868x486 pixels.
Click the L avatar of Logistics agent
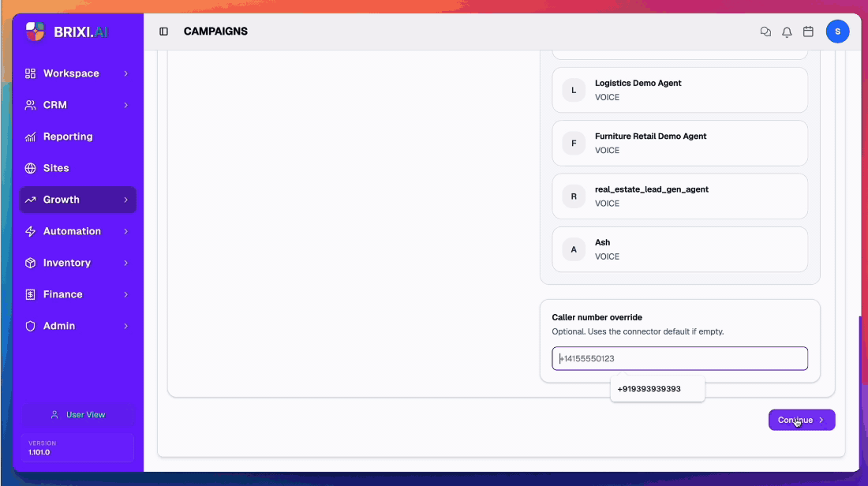[x=574, y=90]
